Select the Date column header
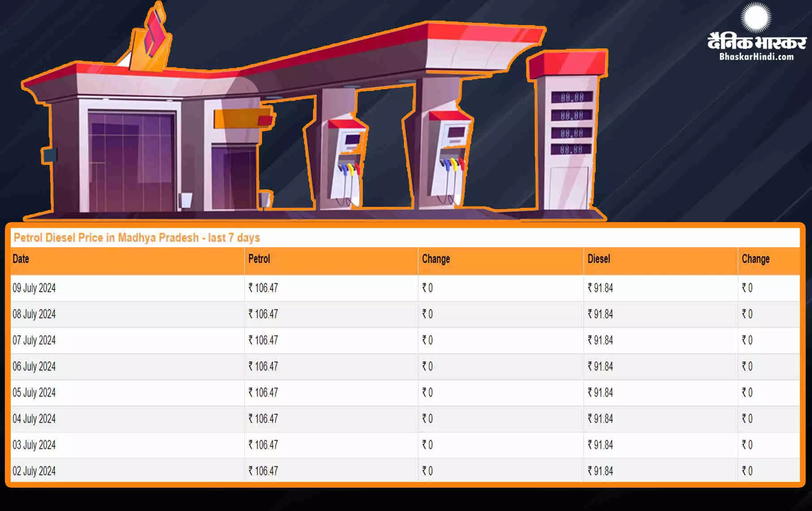The width and height of the screenshot is (812, 511). point(21,259)
